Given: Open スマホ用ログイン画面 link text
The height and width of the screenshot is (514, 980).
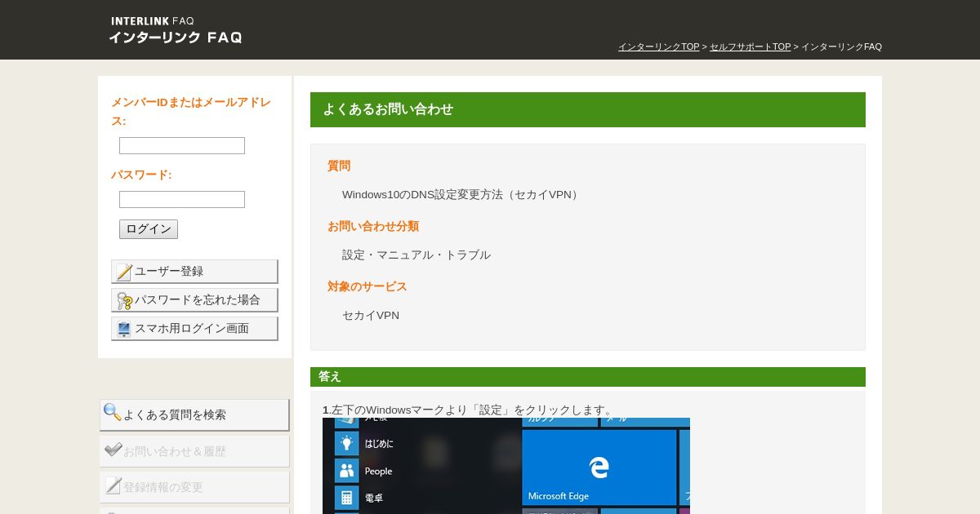Looking at the screenshot, I should coord(192,329).
